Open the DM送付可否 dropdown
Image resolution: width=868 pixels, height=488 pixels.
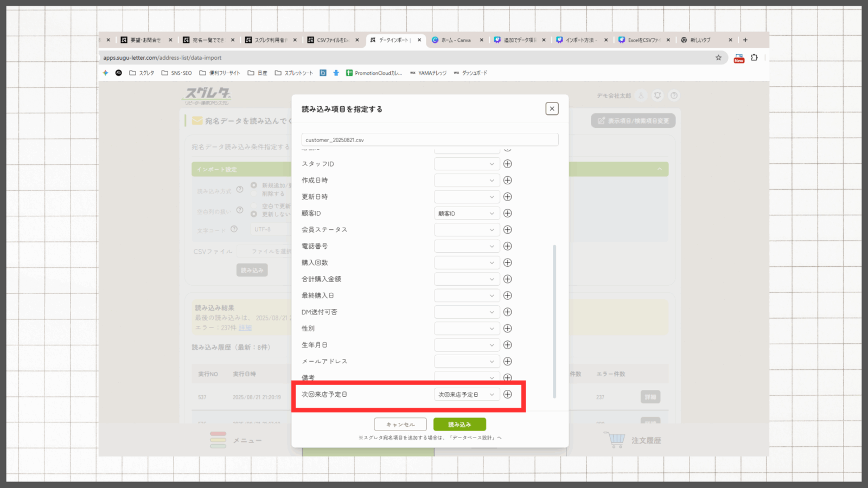tap(467, 312)
